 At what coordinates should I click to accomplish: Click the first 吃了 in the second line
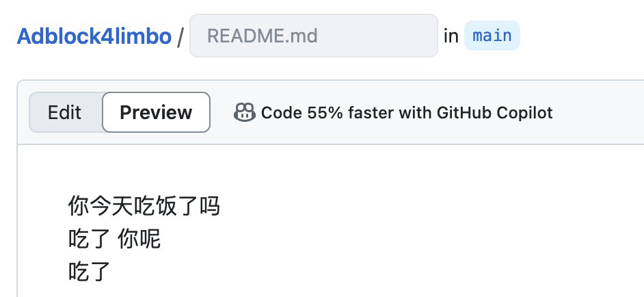coord(90,239)
